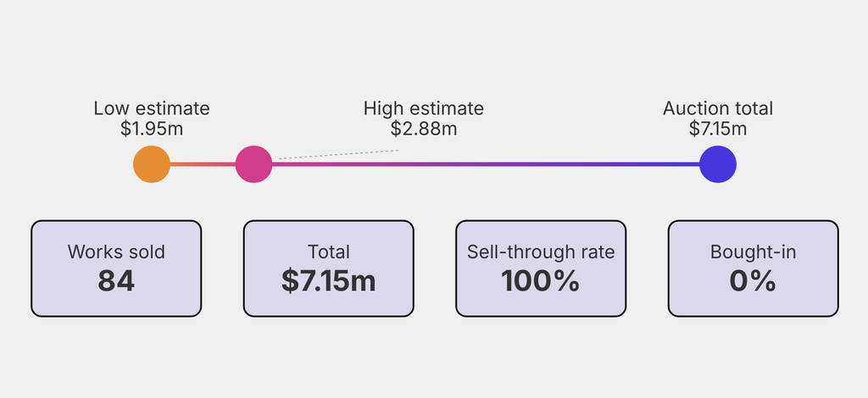Click the 'Total' card label
The image size is (868, 398).
pyautogui.click(x=329, y=252)
